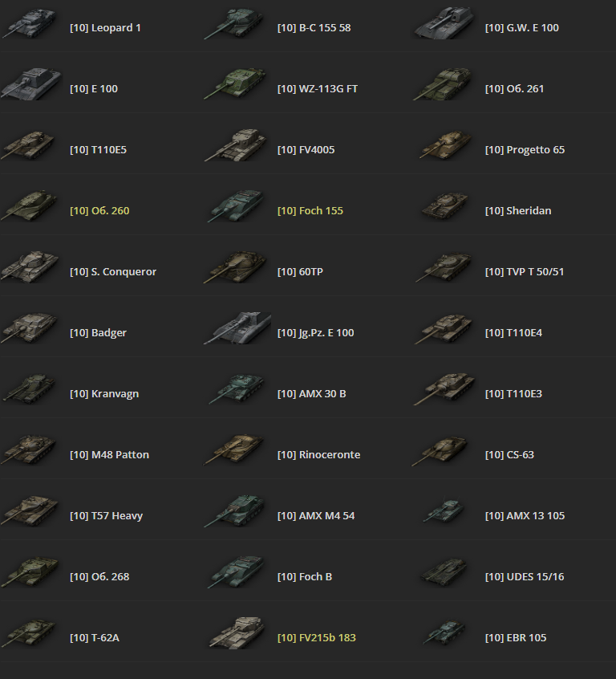Click the Sheridan tank thumbnail
616x679 pixels.
(x=444, y=206)
